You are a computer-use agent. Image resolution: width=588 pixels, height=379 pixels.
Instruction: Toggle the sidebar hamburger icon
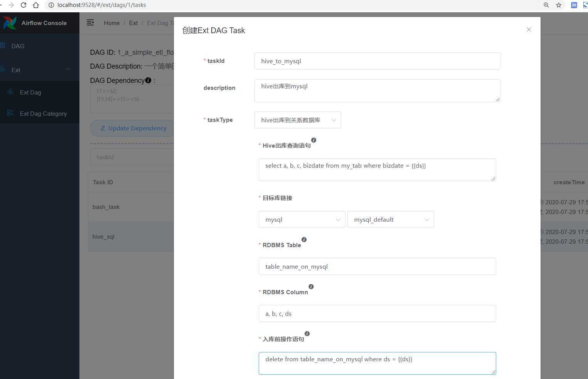[90, 22]
